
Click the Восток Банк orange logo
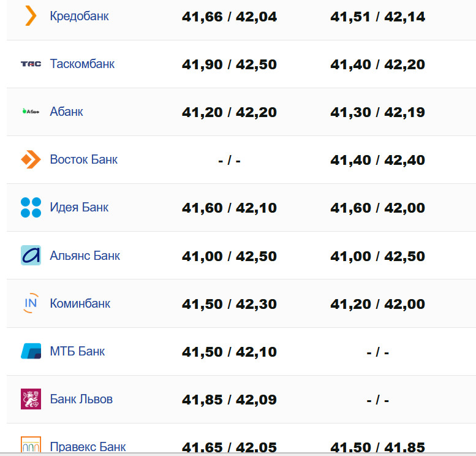[31, 159]
